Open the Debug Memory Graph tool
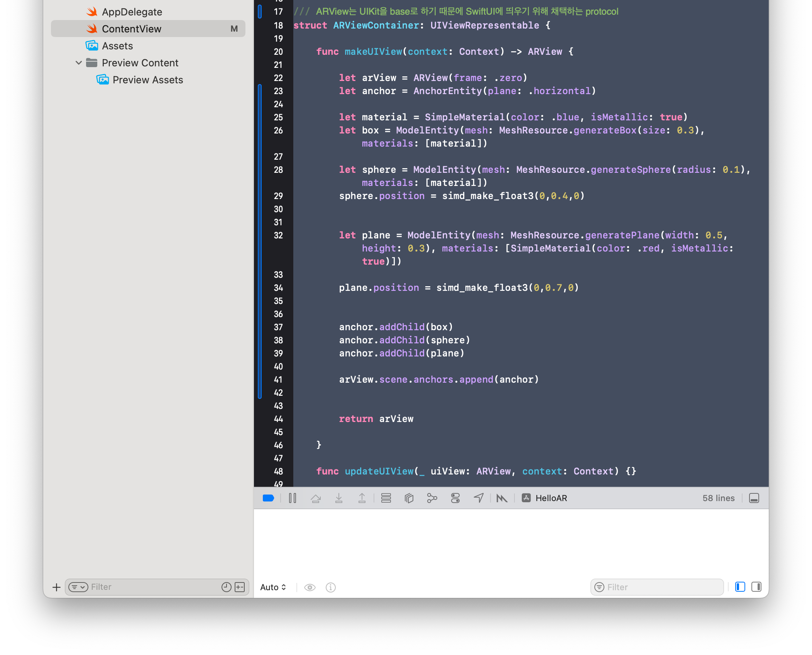The image size is (812, 655). [432, 498]
